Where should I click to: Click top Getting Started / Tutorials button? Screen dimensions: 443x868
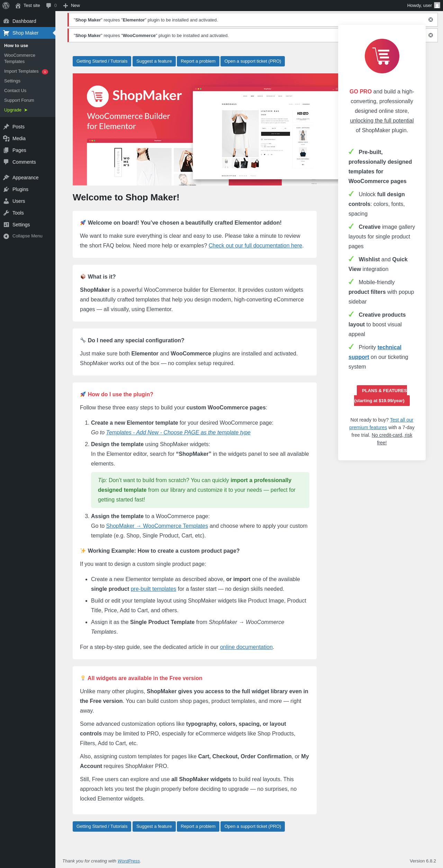(x=102, y=61)
